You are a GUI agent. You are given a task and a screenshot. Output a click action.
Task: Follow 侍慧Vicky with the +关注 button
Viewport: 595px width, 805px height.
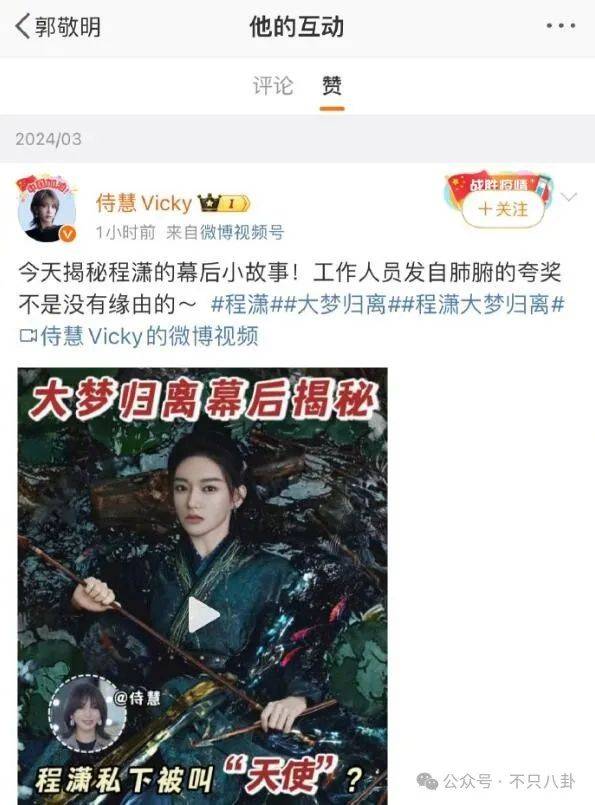[503, 209]
